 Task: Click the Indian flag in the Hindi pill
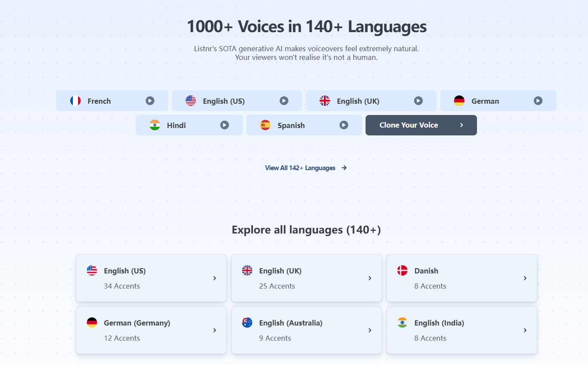[155, 125]
